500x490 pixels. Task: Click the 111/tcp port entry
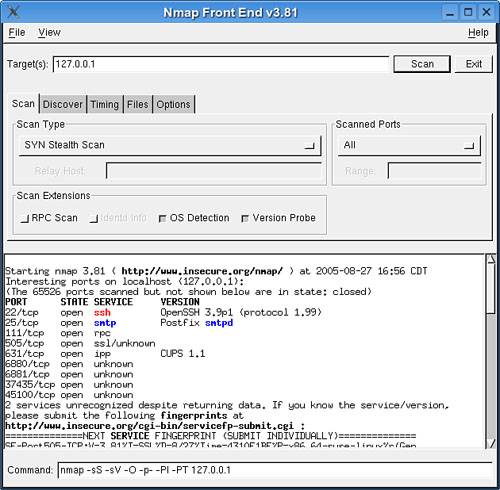tap(25, 333)
